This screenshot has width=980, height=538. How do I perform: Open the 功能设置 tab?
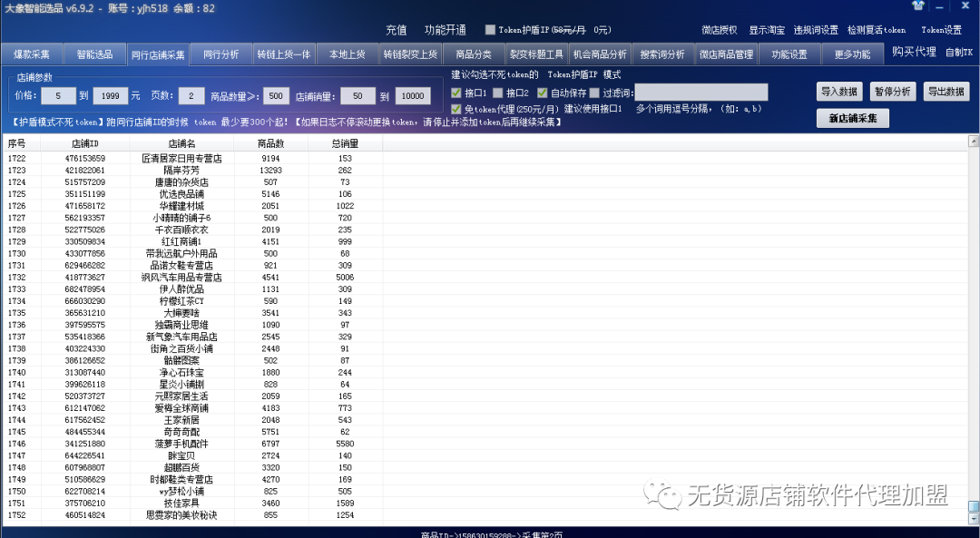click(789, 54)
